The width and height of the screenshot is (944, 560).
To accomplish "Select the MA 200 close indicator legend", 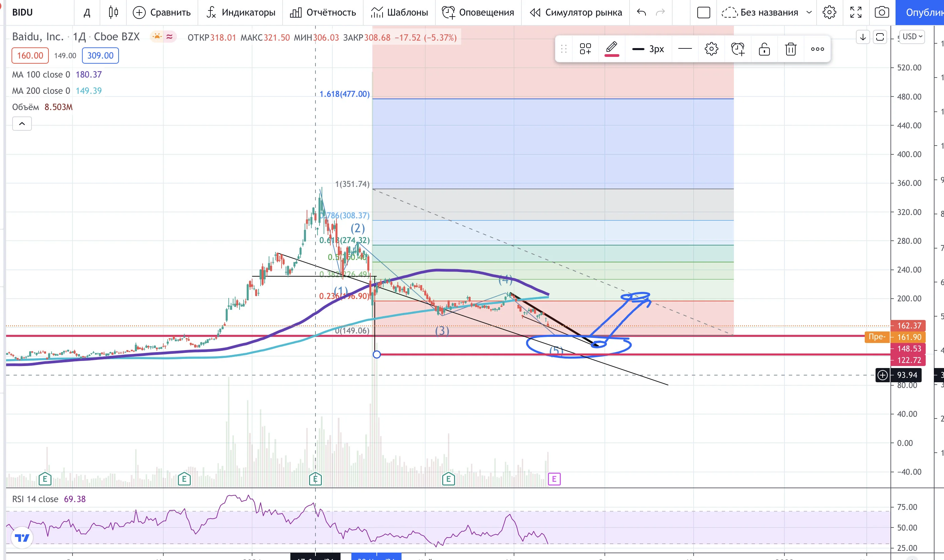I will click(41, 90).
